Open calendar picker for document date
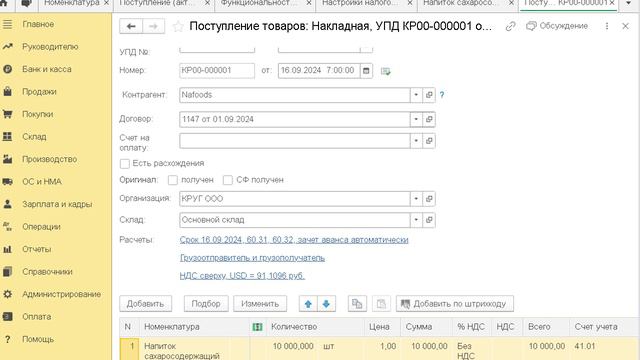 pos(366,71)
